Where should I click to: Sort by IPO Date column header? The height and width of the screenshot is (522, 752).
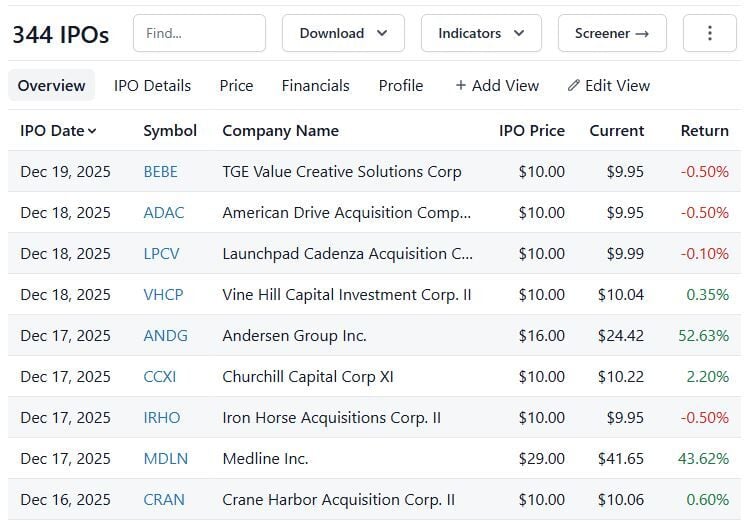pos(58,131)
